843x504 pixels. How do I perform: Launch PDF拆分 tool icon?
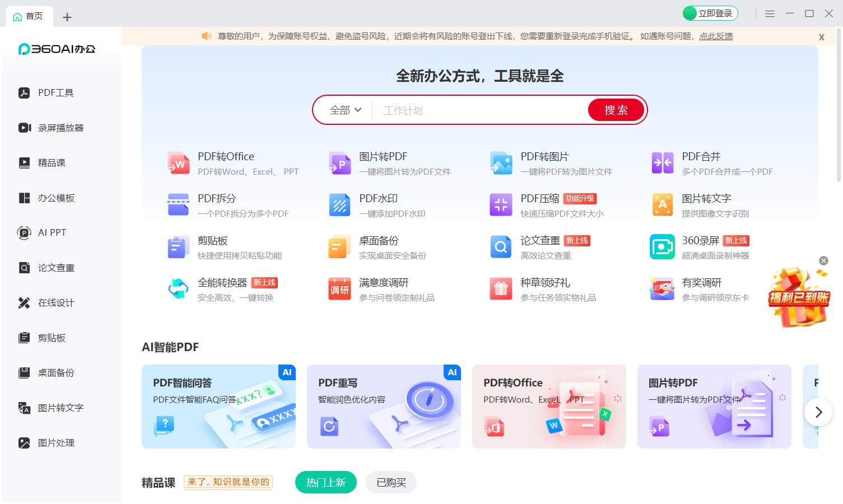point(178,205)
